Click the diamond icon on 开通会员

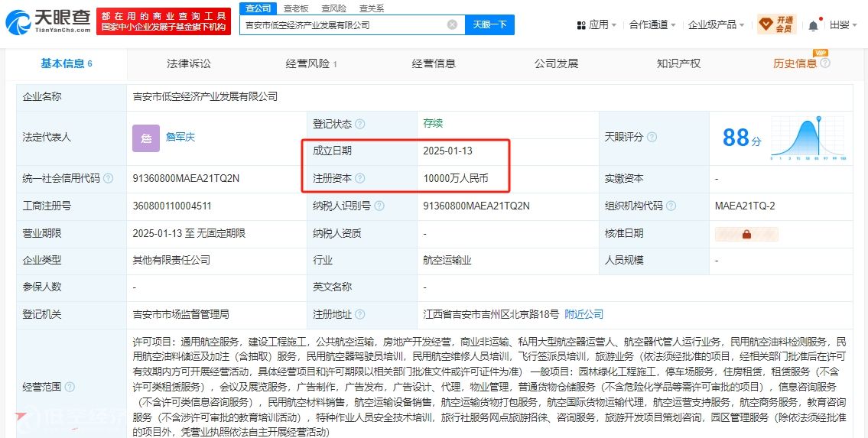[766, 24]
